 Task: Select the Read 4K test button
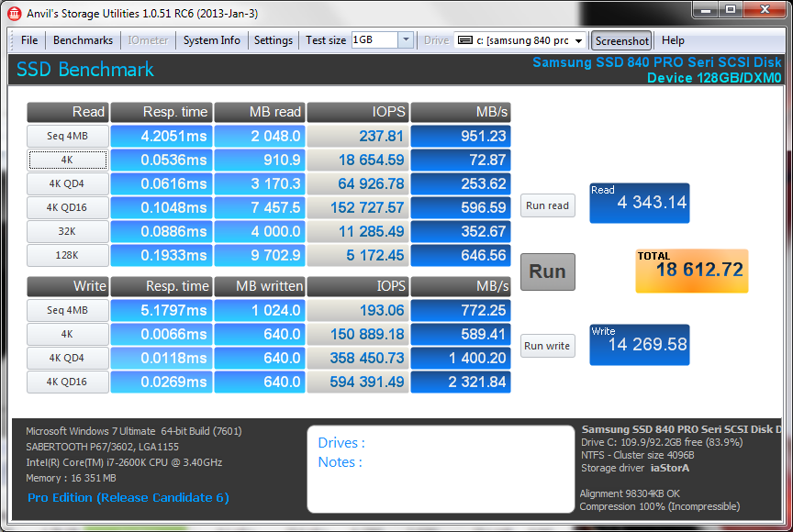point(67,160)
